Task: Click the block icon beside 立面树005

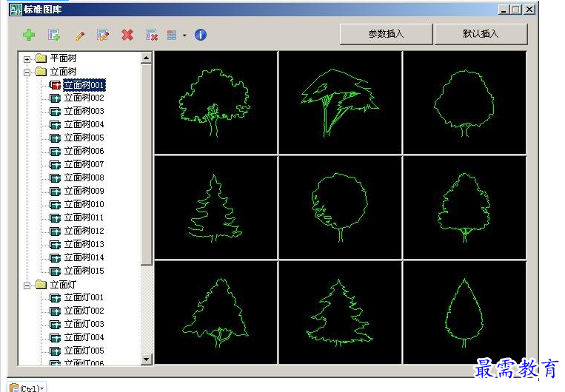Action: pyautogui.click(x=55, y=138)
